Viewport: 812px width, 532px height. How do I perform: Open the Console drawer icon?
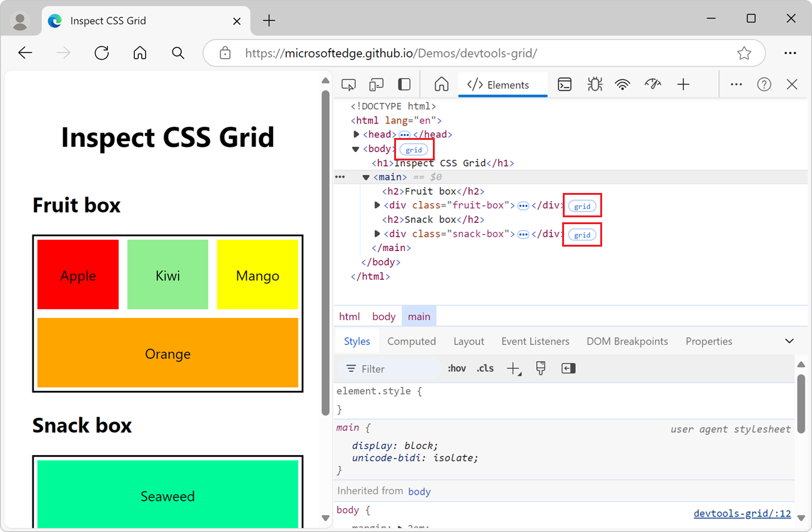click(565, 84)
